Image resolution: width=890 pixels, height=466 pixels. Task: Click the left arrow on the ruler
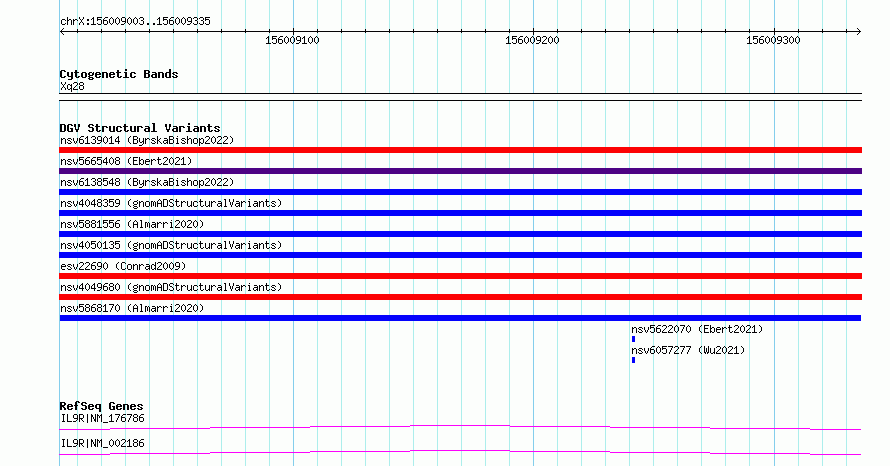click(x=62, y=31)
